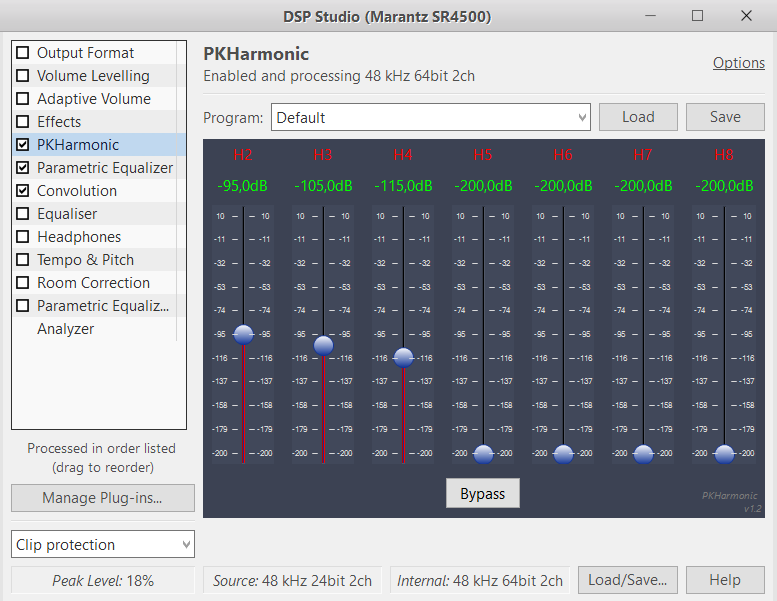Click the -200,0dB value under H5
Screen dimensions: 777x601
click(x=483, y=186)
